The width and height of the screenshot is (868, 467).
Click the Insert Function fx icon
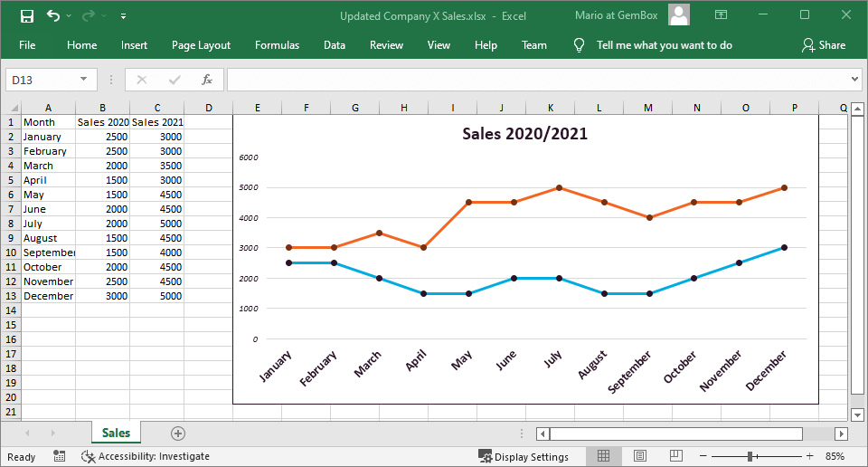click(207, 80)
